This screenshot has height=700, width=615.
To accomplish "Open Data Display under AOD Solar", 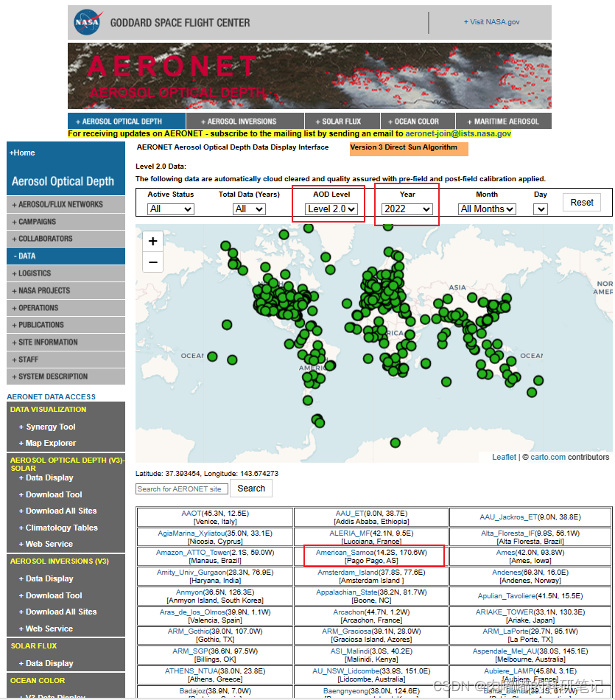I will [x=46, y=477].
